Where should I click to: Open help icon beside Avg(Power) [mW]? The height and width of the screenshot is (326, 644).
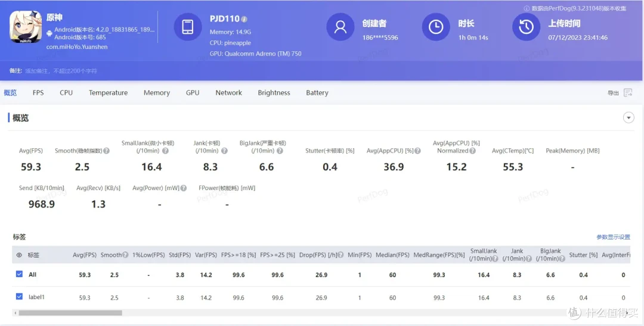[x=184, y=188]
